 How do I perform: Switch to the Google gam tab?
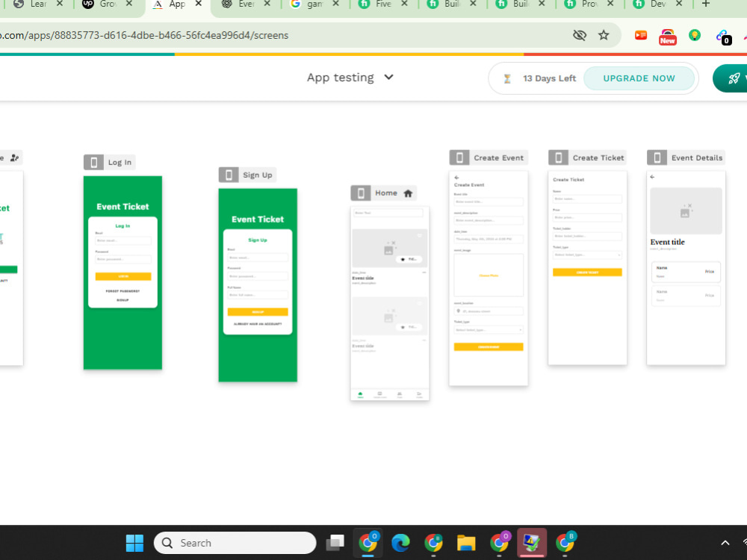pos(314,4)
